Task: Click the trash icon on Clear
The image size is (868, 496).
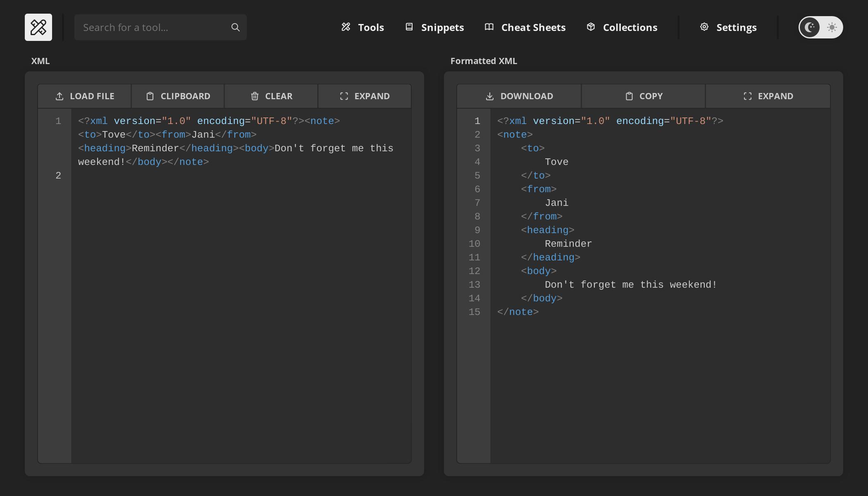Action: [x=255, y=96]
